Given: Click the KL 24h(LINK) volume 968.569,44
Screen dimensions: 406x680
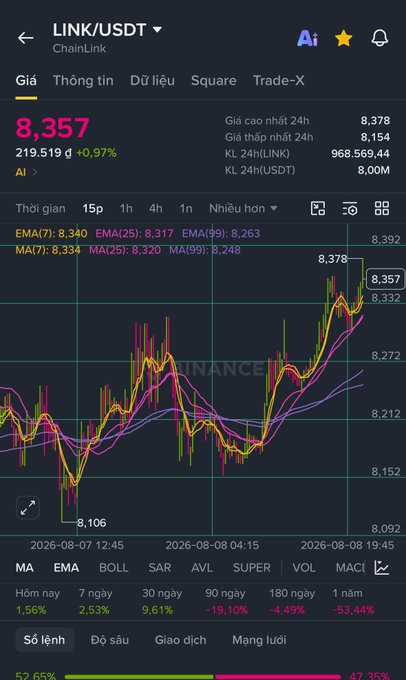Looking at the screenshot, I should tap(360, 154).
